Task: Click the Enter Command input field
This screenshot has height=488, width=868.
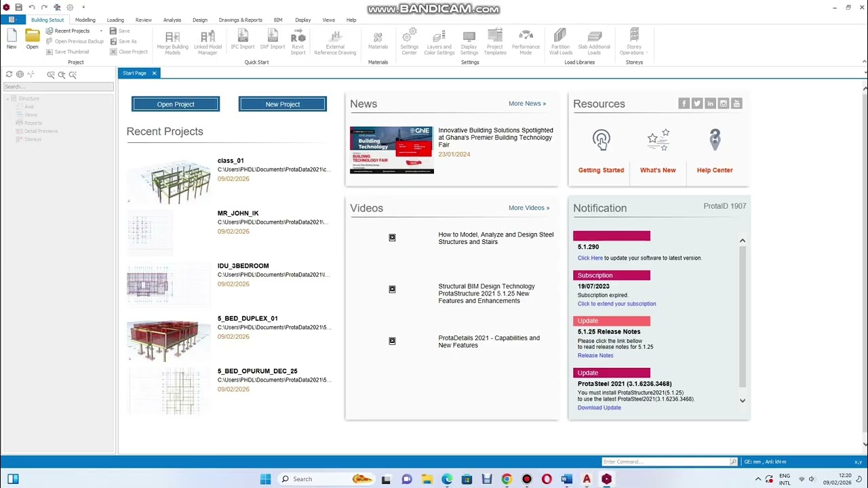Action: pos(666,462)
